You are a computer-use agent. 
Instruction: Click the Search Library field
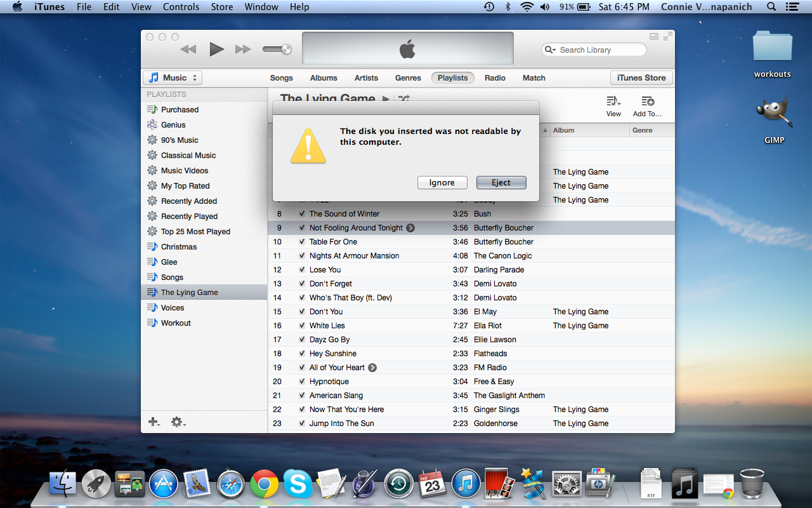[594, 50]
